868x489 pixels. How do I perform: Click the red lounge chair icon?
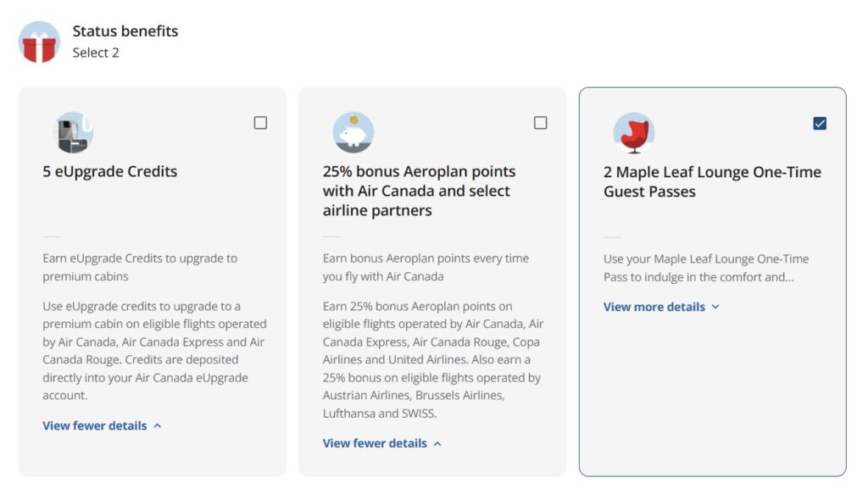[x=634, y=133]
